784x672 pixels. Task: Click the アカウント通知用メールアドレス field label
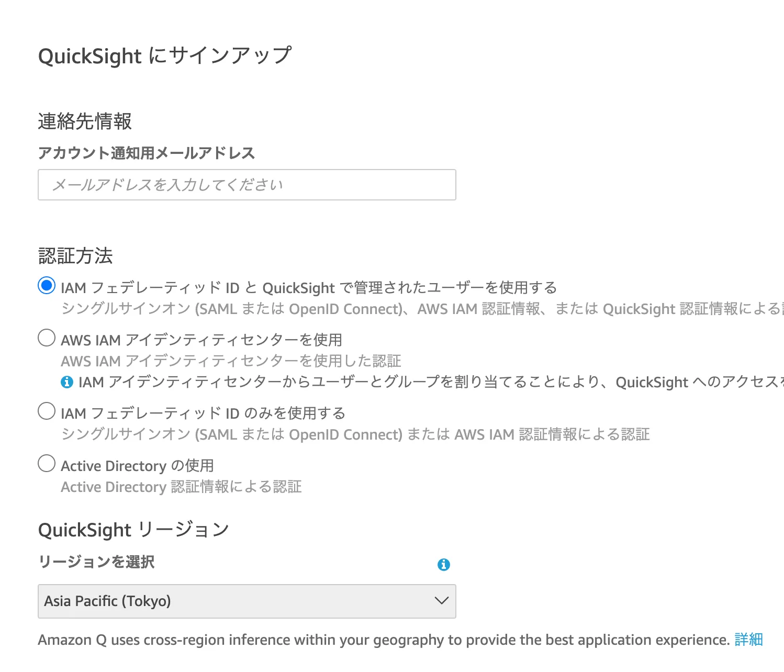pyautogui.click(x=146, y=153)
